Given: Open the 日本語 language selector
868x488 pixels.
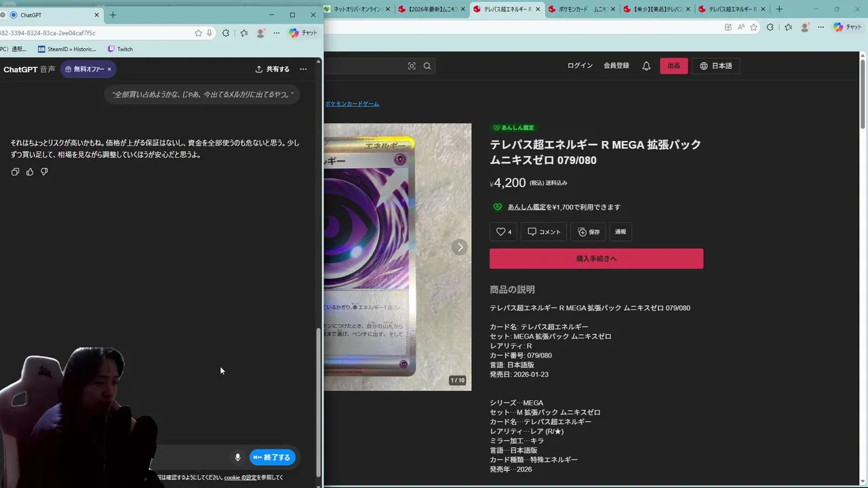Looking at the screenshot, I should (x=715, y=66).
